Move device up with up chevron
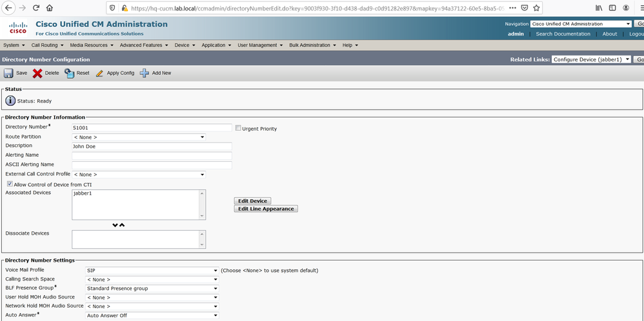 coord(122,225)
